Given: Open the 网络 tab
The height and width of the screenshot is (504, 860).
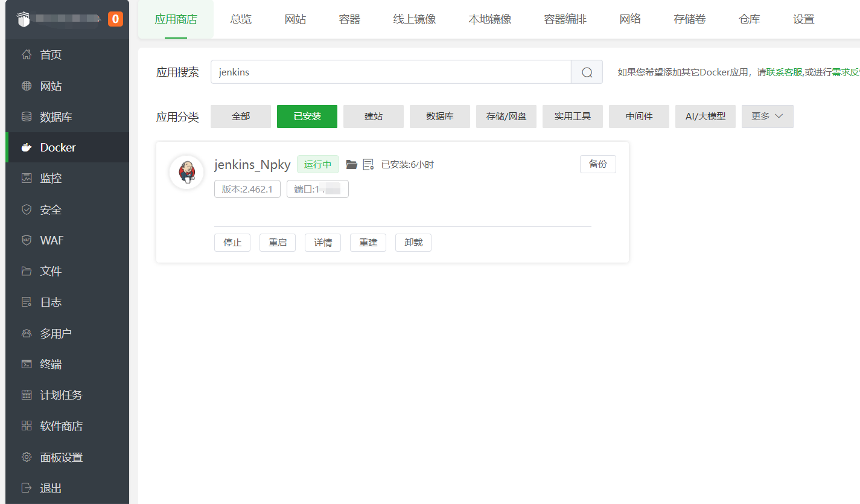Looking at the screenshot, I should [630, 19].
